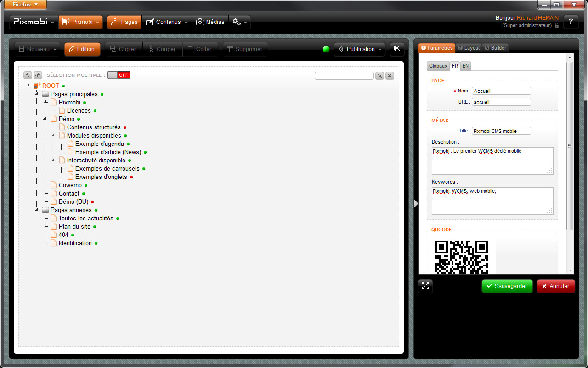Viewport: 588px width, 368px height.
Task: Click the green publication status indicator
Action: click(x=326, y=49)
